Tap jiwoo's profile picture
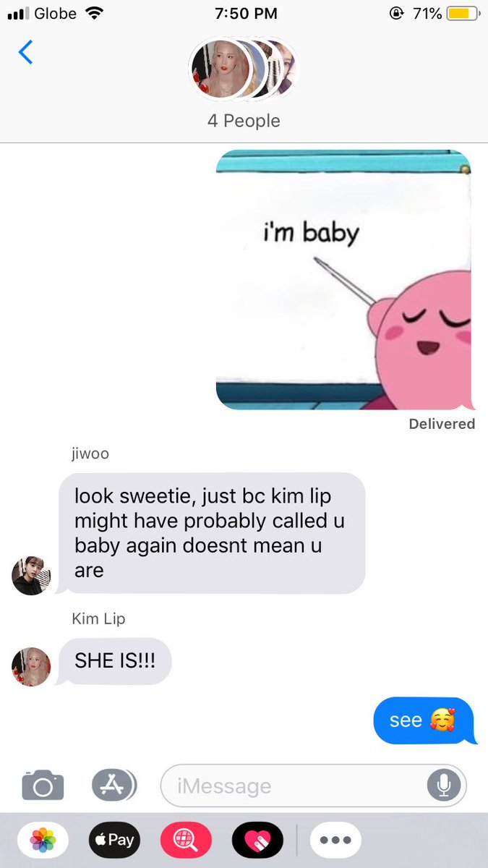 32,576
